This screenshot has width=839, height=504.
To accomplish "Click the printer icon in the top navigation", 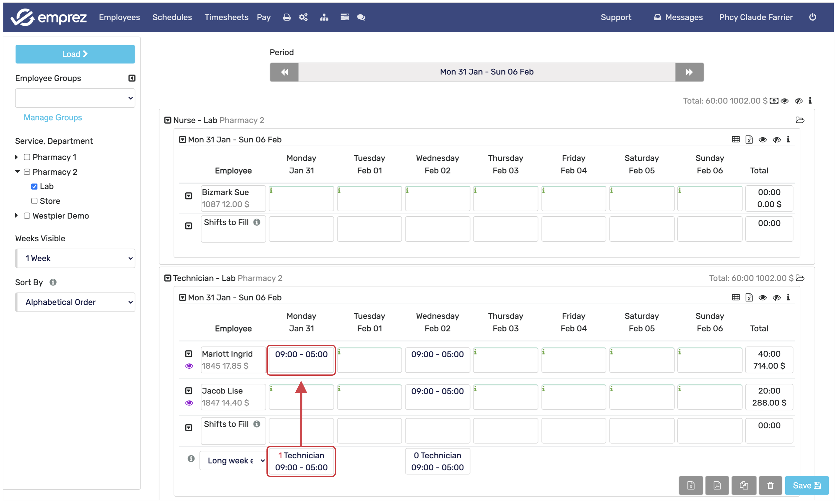I will pos(286,17).
